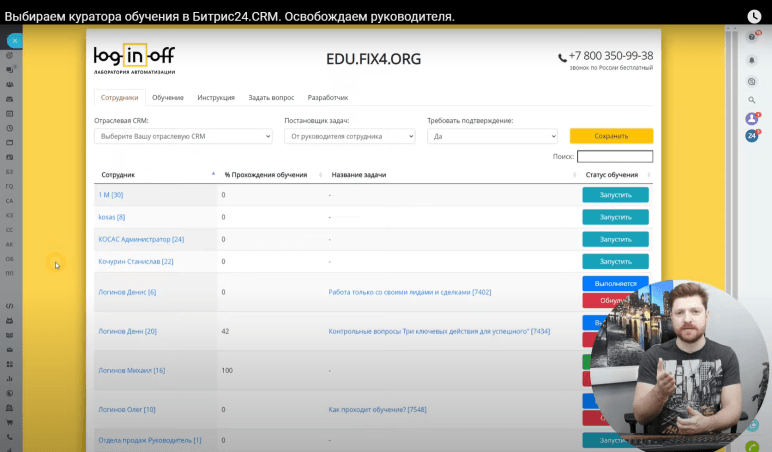Open the ПП shortcut in left sidebar
The height and width of the screenshot is (452, 772).
[x=9, y=273]
